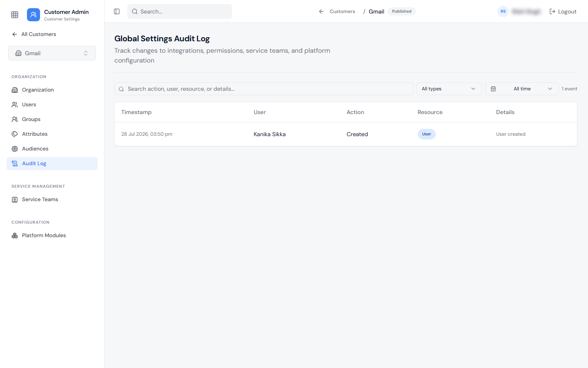
Task: Navigate to Users in sidebar
Action: [x=52, y=105]
